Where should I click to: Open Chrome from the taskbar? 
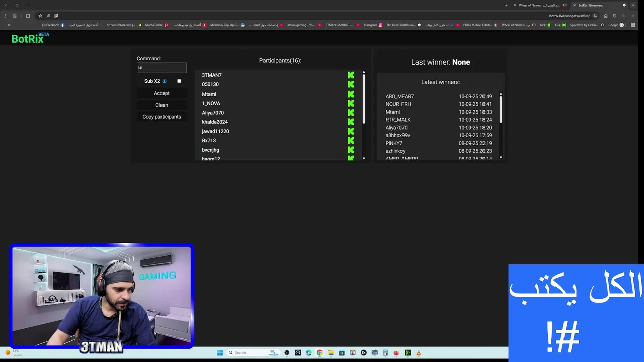tap(319, 353)
